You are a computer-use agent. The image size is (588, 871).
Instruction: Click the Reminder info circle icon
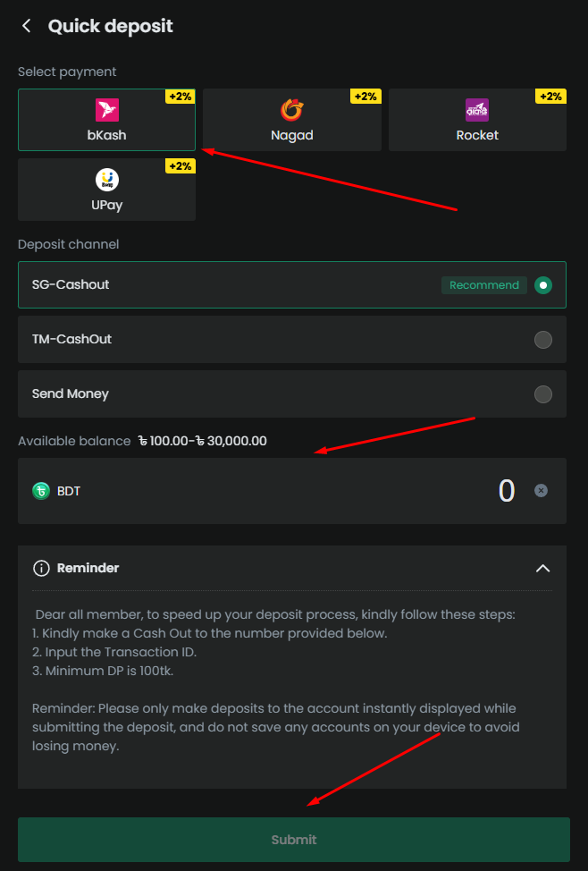pos(41,568)
